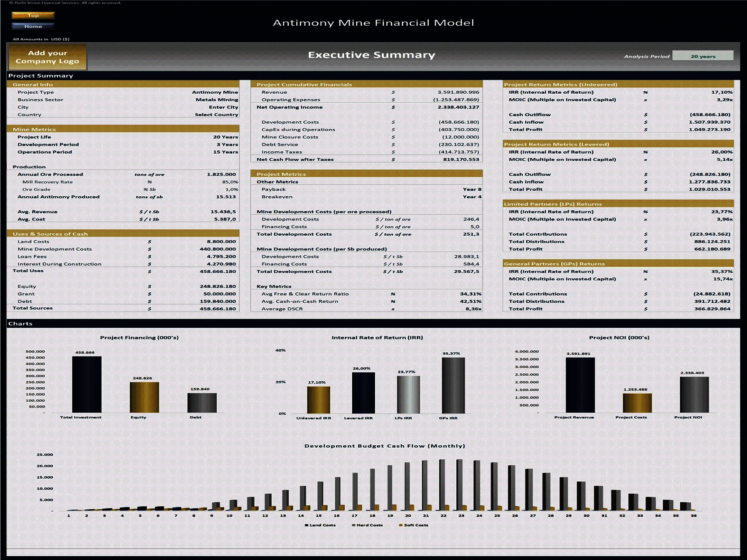This screenshot has width=747, height=560.
Task: Click Net Operating Income value 2.338.403.127
Action: [x=458, y=107]
